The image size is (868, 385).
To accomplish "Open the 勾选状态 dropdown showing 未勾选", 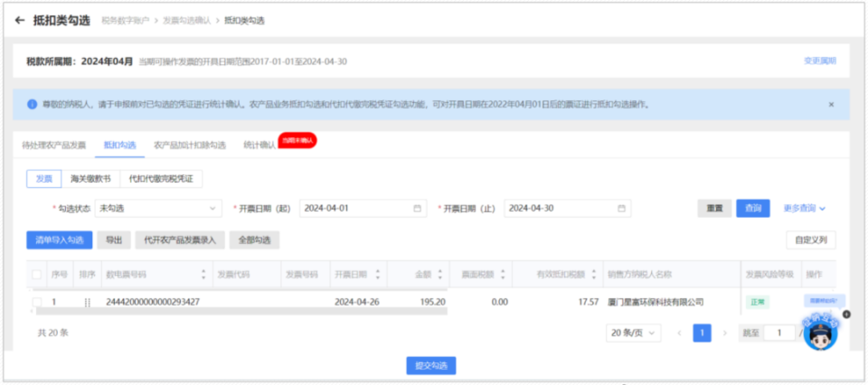I will coord(158,209).
